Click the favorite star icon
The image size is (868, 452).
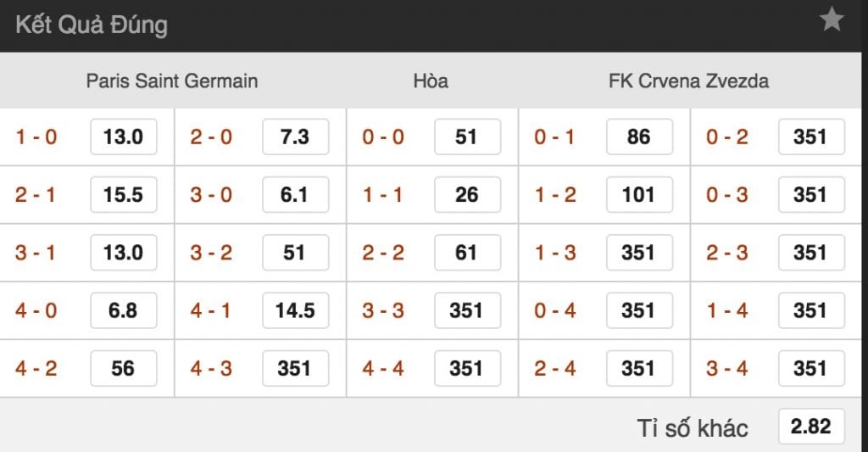pos(832,20)
